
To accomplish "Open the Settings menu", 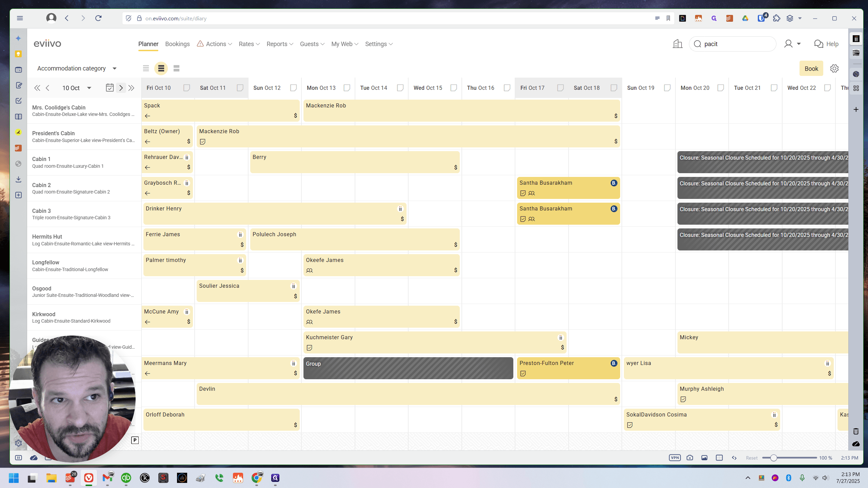I will coord(379,44).
